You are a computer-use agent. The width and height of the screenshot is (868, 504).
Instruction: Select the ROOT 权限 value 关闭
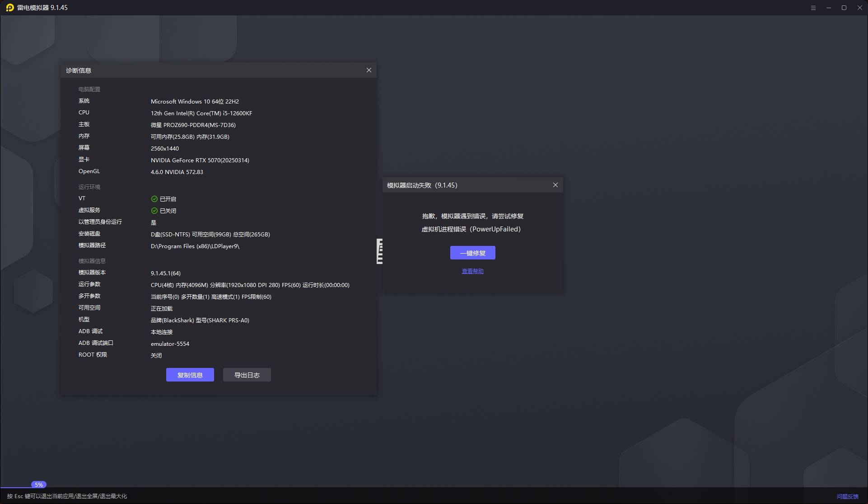[156, 356]
